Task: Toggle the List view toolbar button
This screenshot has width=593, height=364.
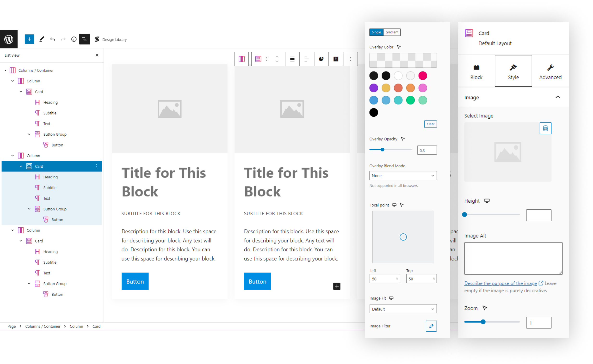Action: click(x=85, y=39)
